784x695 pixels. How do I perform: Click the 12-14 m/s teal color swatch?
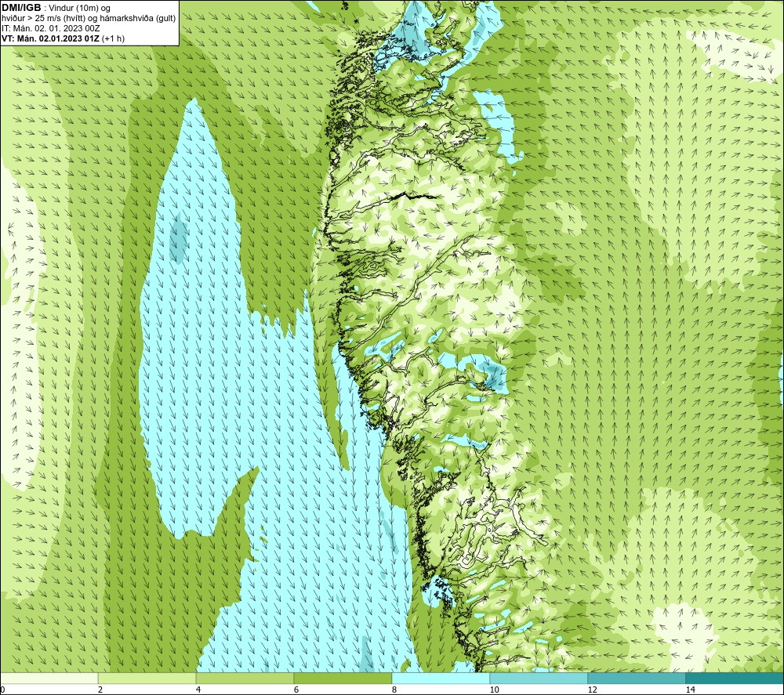click(637, 678)
